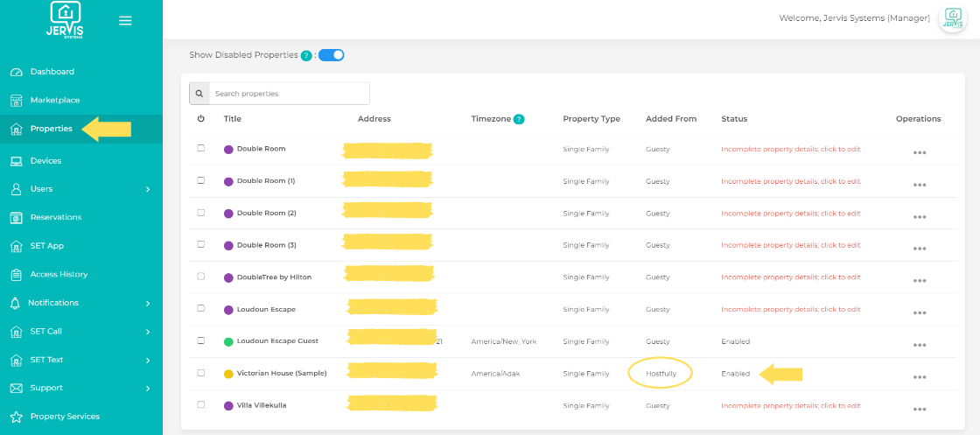Click the Access History clipboard icon
980x435 pixels.
17,274
